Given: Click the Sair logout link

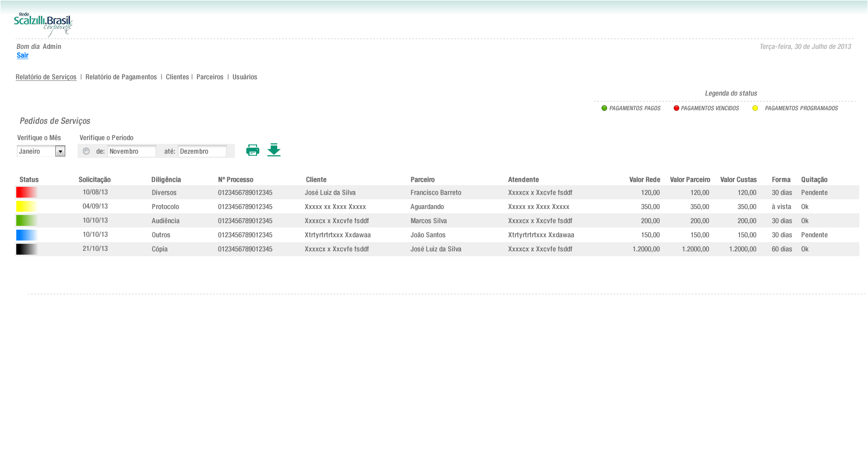Looking at the screenshot, I should [22, 55].
